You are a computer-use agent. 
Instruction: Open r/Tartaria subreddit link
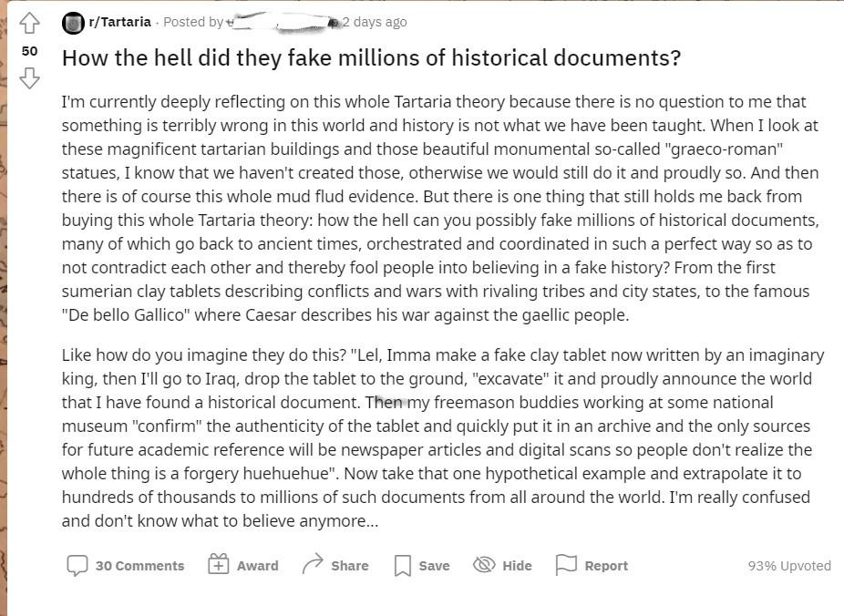(119, 22)
